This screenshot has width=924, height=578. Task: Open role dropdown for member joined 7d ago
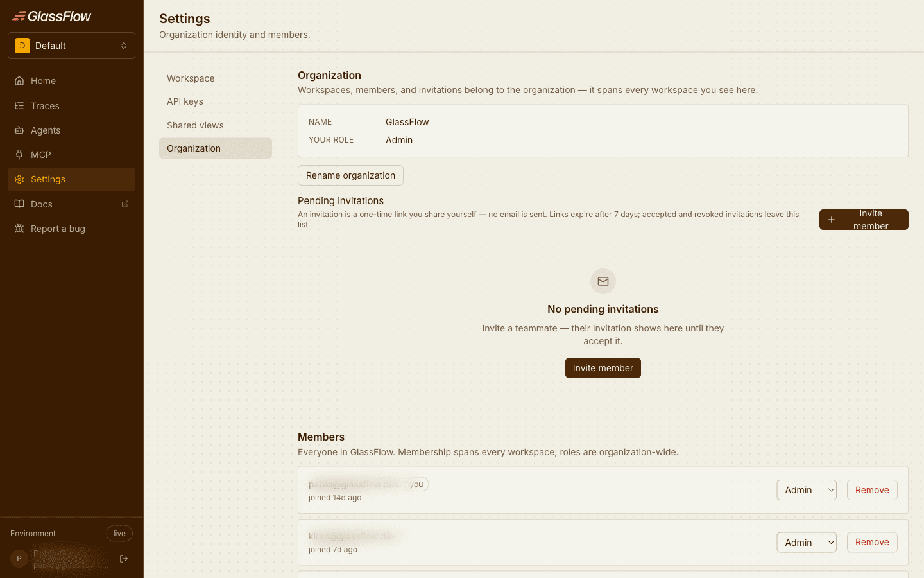coord(807,543)
